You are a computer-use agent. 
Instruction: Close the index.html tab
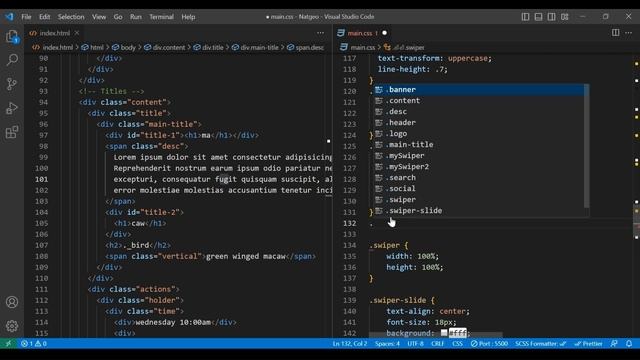[77, 33]
